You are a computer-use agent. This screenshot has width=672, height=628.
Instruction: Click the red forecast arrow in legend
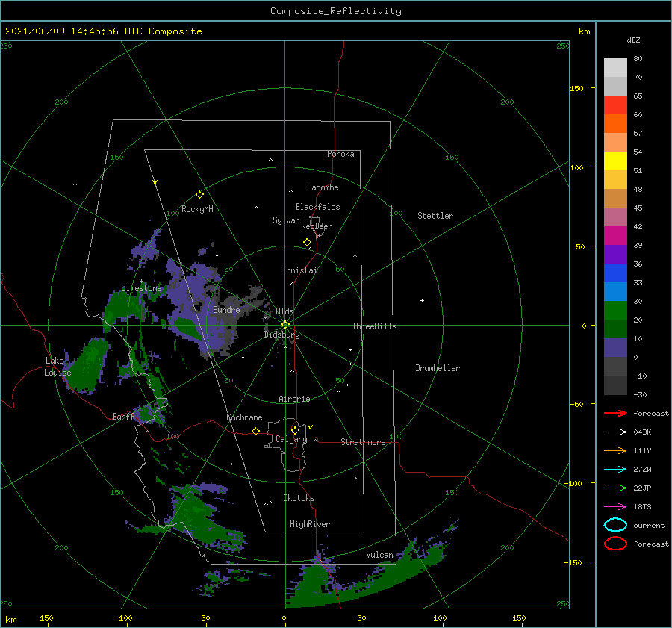(615, 413)
